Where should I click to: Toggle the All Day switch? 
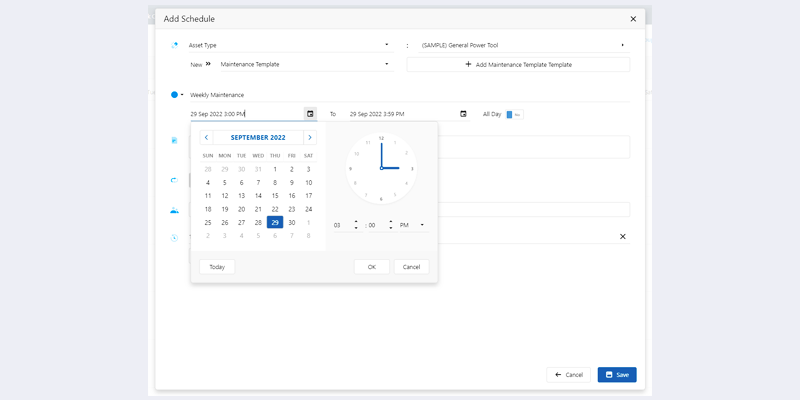pos(514,115)
